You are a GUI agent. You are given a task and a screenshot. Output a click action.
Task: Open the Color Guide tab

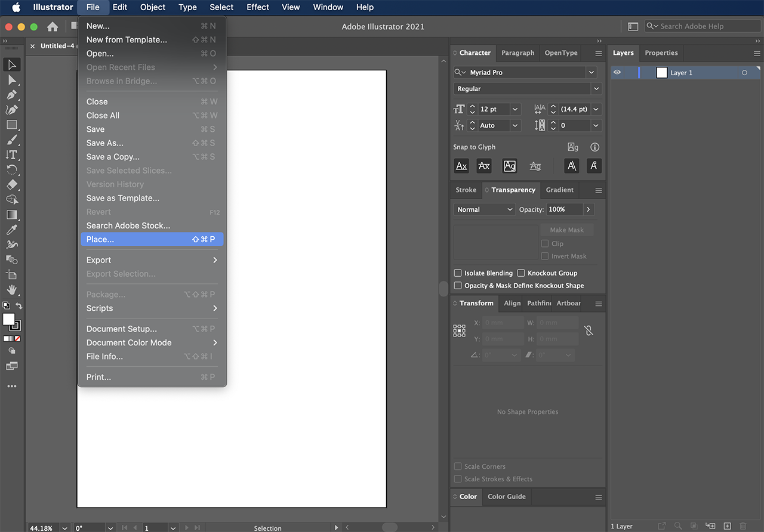tap(506, 497)
